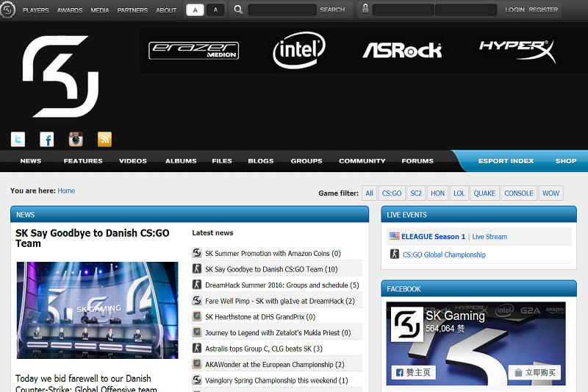
Task: Filter games by CS:GO
Action: tap(392, 193)
